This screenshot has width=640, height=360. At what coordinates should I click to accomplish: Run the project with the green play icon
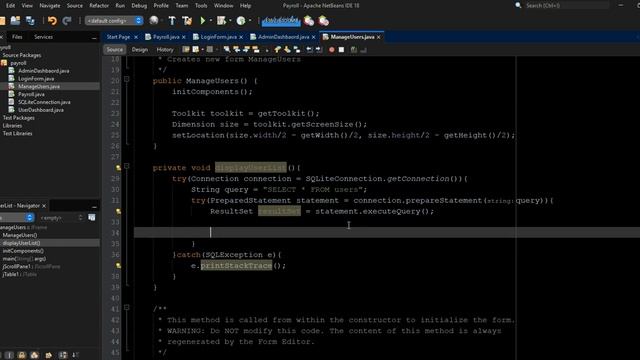pyautogui.click(x=202, y=21)
